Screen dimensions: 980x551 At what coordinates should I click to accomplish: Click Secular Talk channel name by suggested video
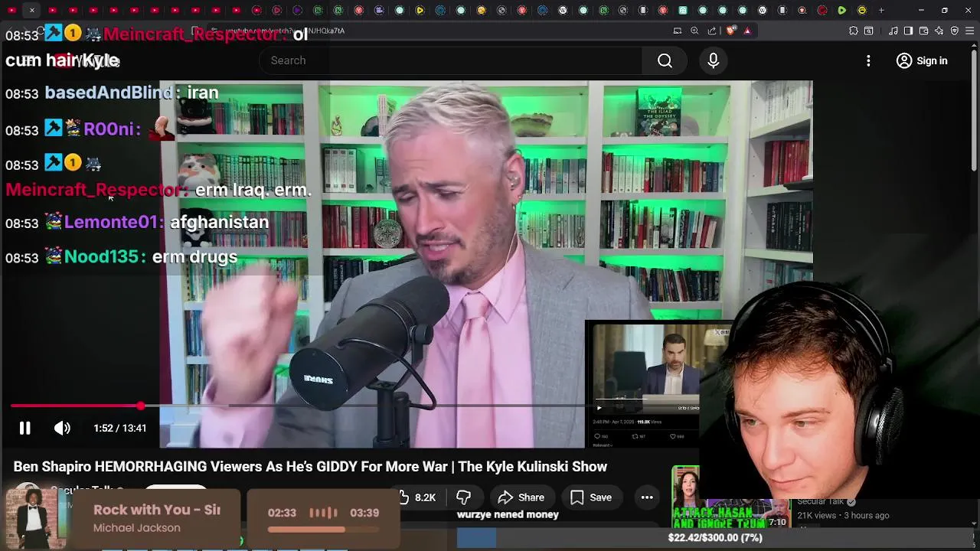(x=820, y=502)
